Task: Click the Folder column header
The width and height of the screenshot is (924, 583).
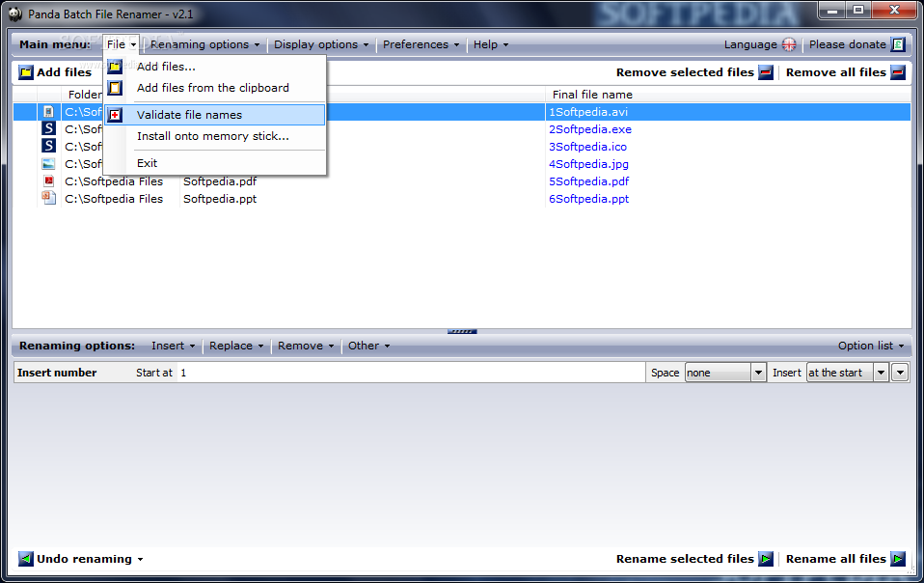Action: (x=85, y=95)
